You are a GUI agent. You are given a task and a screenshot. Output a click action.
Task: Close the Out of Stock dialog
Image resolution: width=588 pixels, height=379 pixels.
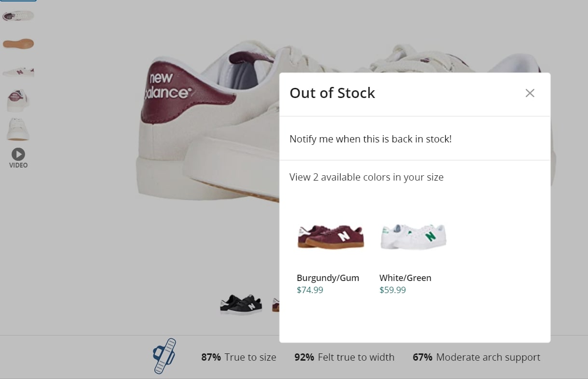click(530, 93)
